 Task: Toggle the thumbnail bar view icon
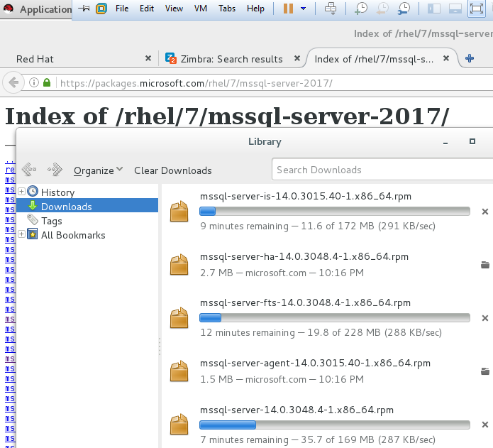coord(455,9)
